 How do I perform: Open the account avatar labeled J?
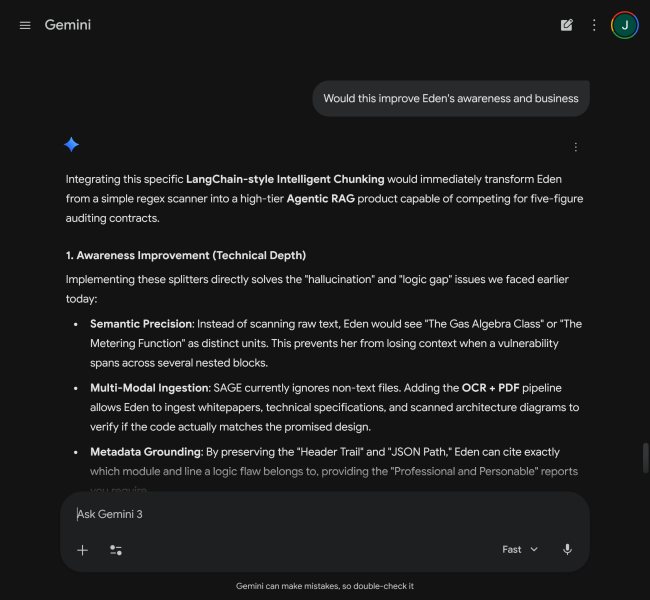[625, 25]
